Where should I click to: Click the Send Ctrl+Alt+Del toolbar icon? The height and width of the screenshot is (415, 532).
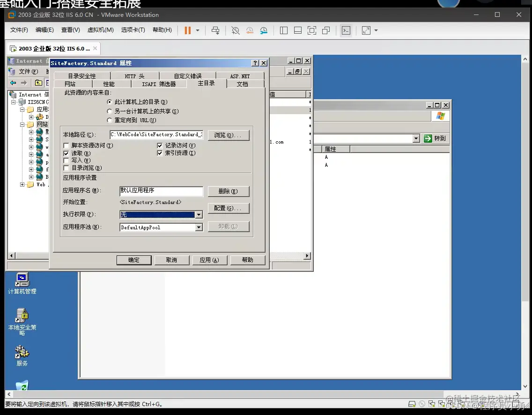pyautogui.click(x=215, y=30)
